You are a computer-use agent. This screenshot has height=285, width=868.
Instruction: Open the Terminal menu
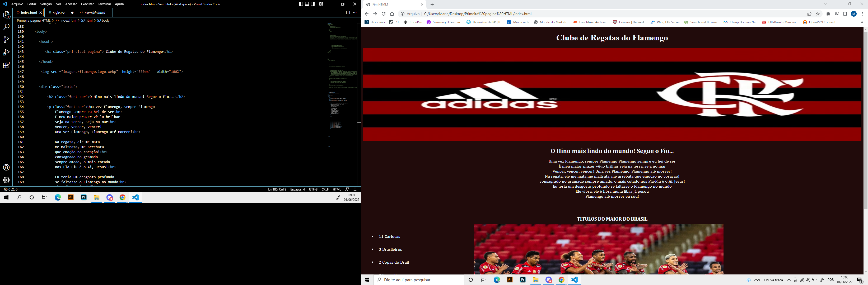coord(104,4)
